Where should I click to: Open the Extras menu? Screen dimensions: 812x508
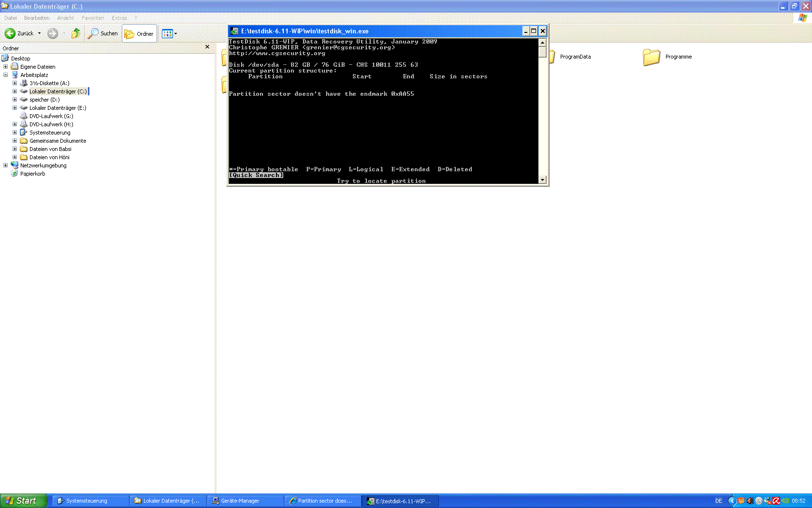119,18
